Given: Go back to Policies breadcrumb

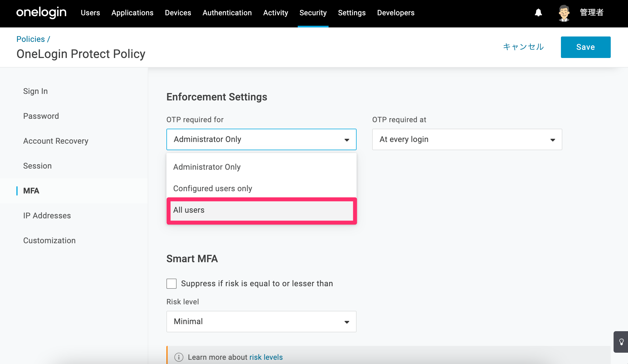Looking at the screenshot, I should (x=31, y=39).
